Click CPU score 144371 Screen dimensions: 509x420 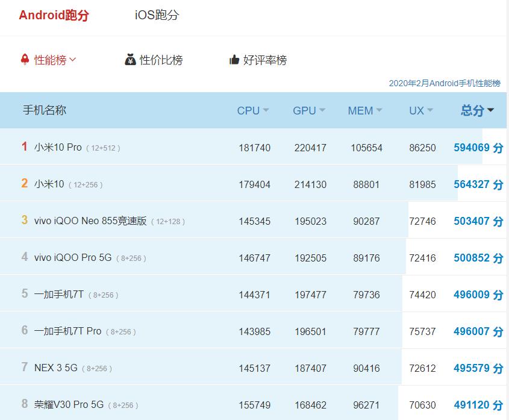click(254, 295)
